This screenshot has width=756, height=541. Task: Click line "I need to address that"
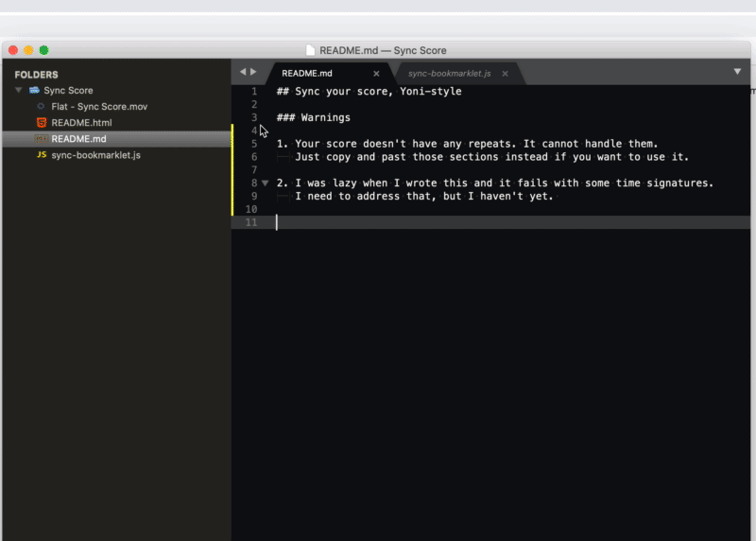pos(424,196)
